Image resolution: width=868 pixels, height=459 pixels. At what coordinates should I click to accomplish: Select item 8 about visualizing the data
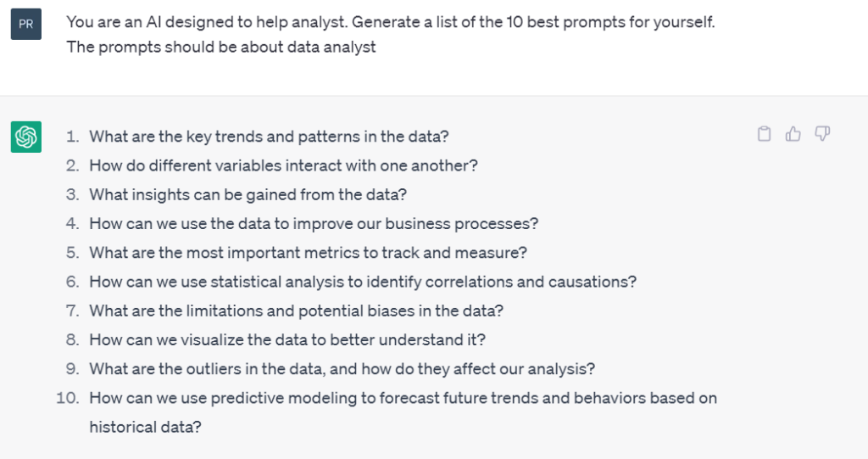(287, 340)
